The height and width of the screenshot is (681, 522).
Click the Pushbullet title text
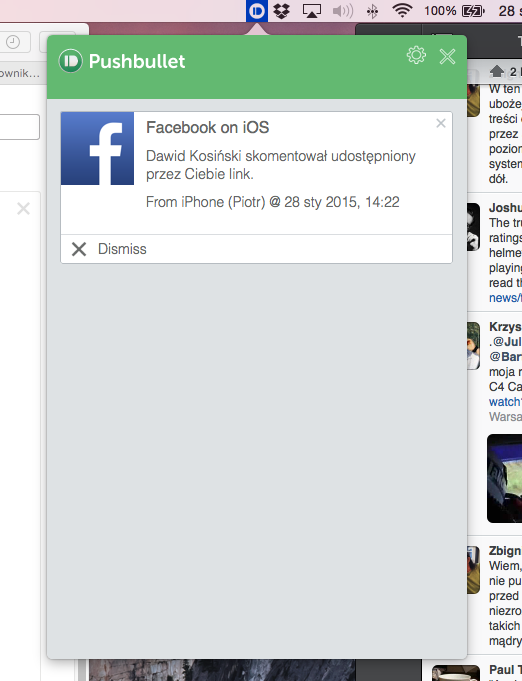tap(137, 62)
